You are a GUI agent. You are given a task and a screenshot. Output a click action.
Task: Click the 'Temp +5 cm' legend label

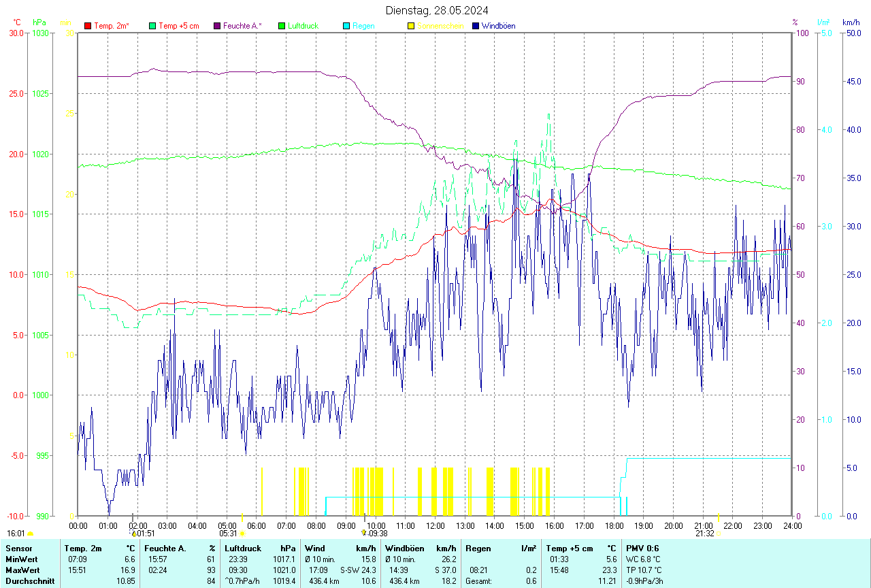coord(179,26)
